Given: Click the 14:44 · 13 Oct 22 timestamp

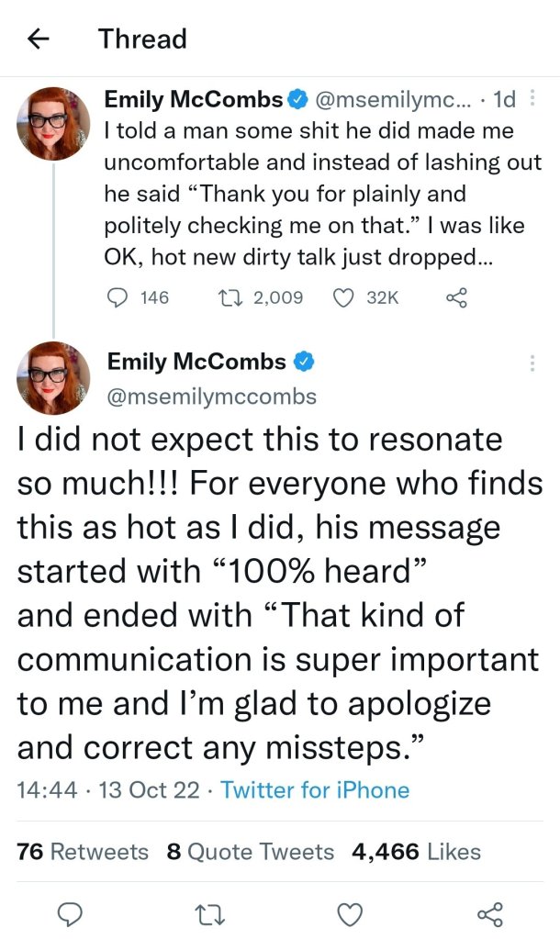Looking at the screenshot, I should click(108, 789).
